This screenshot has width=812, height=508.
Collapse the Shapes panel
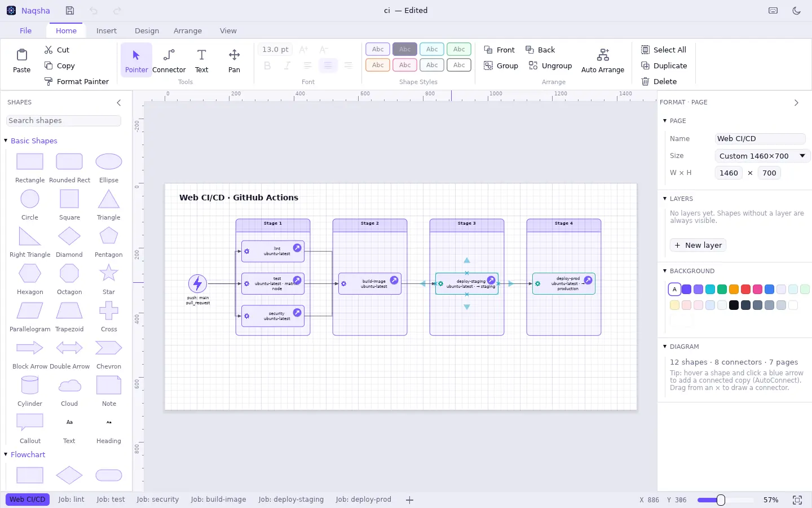pos(119,102)
